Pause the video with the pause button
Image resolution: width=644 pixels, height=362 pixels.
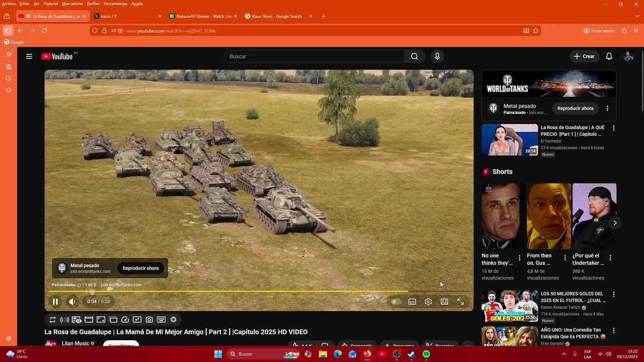[x=55, y=302]
